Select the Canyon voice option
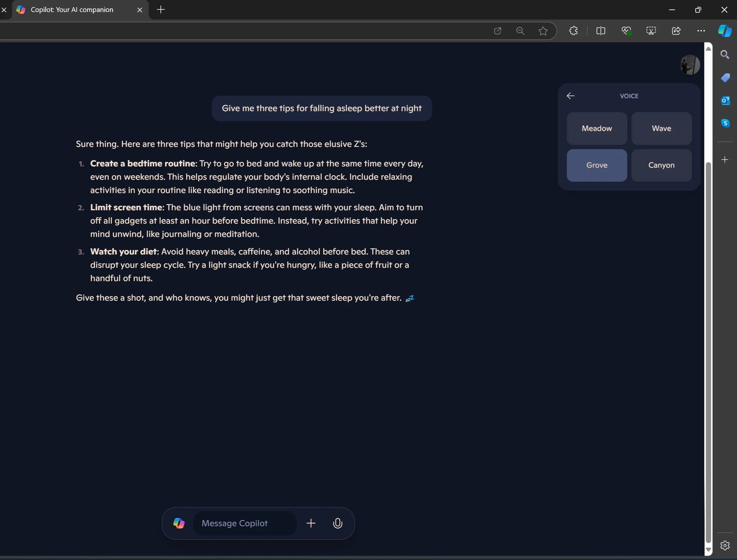This screenshot has height=560, width=737. click(x=661, y=165)
